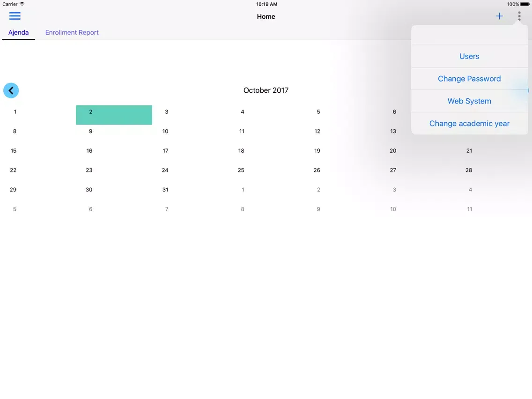Screen dimensions: 532x399
Task: Tap the three-dot more options icon
Action: (519, 16)
